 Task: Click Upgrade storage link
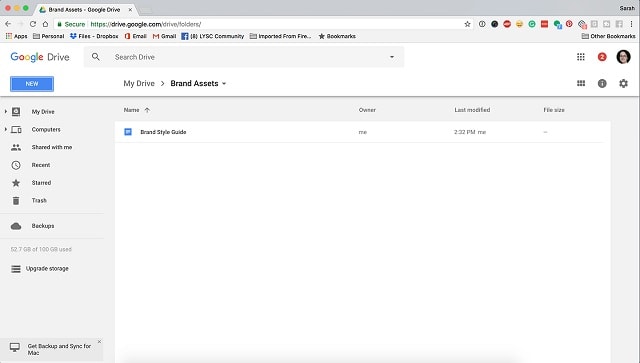click(x=47, y=269)
